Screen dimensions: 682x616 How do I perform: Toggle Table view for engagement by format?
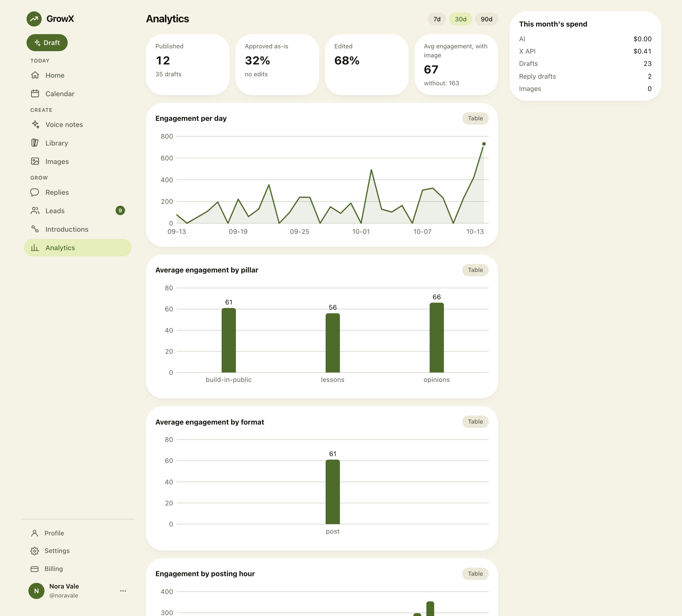tap(475, 422)
